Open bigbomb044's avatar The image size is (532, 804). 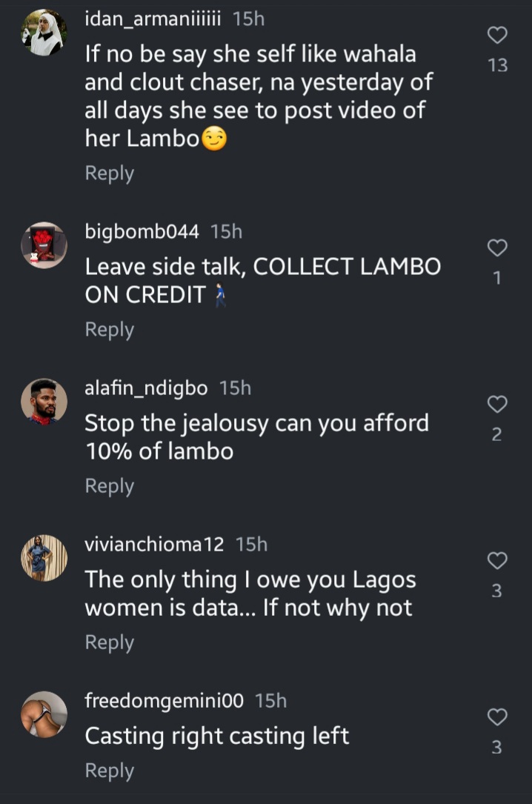[x=44, y=245]
